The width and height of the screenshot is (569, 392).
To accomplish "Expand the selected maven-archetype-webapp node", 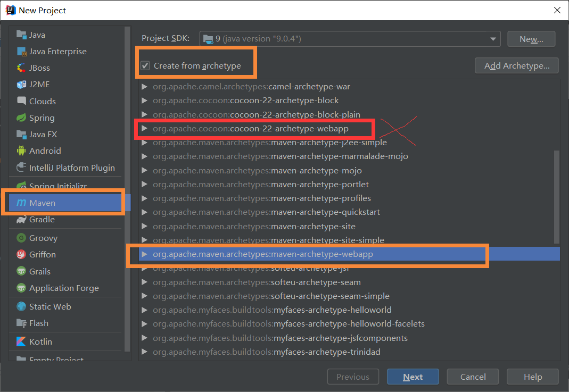I will tap(144, 254).
